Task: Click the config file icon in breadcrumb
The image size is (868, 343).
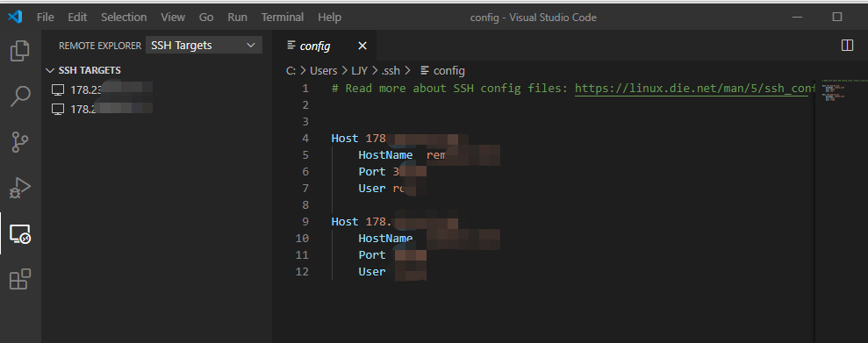Action: point(425,70)
